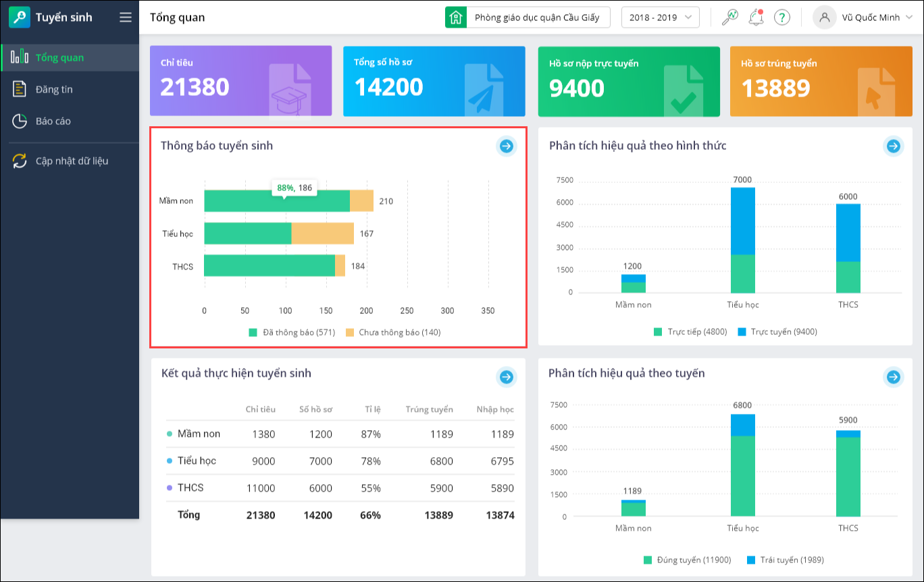Click the green Mầm non notification bar
This screenshot has width=924, height=582.
tap(277, 201)
